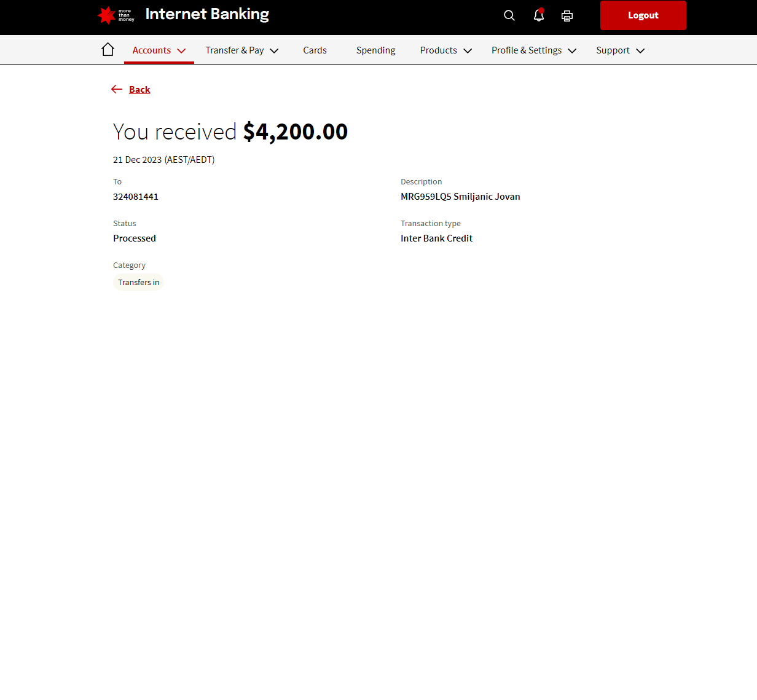Open the notifications bell icon
The width and height of the screenshot is (757, 700).
[x=538, y=15]
